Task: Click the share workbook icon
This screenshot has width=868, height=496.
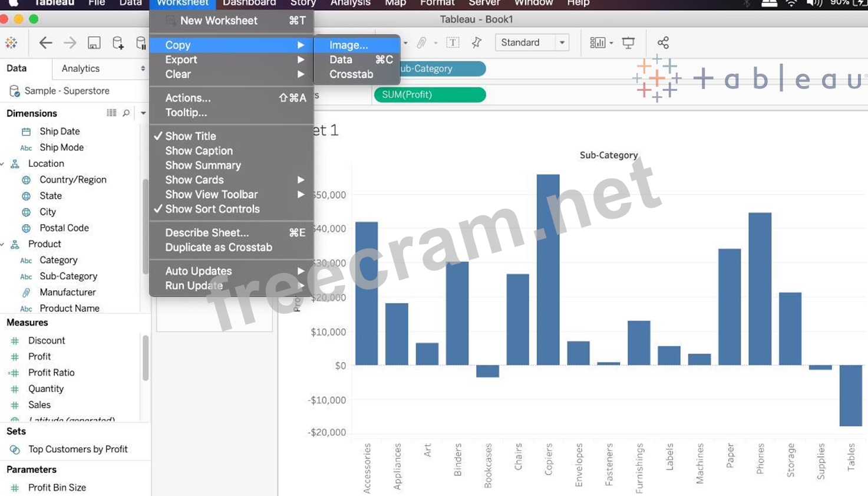Action: pos(663,42)
